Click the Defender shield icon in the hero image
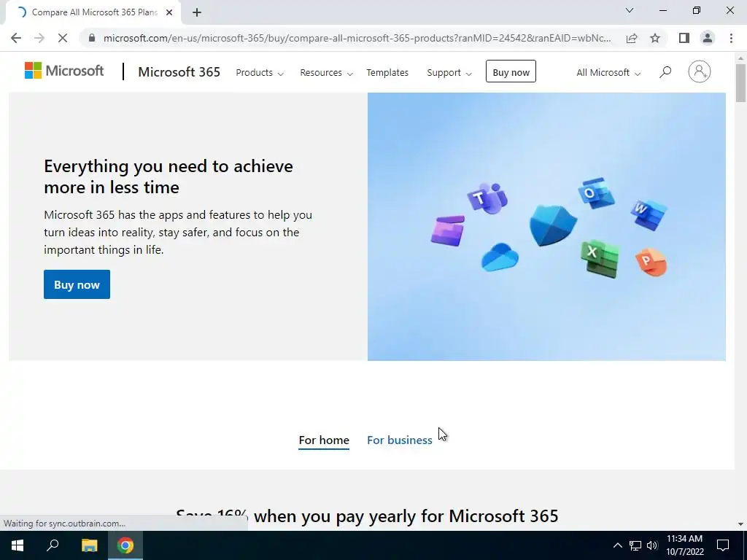The width and height of the screenshot is (747, 560). pos(553,225)
